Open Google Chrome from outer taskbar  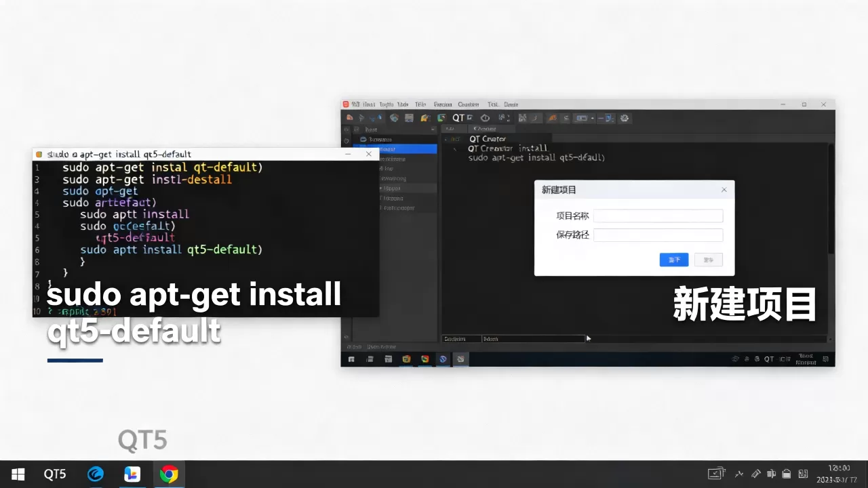[x=169, y=474]
